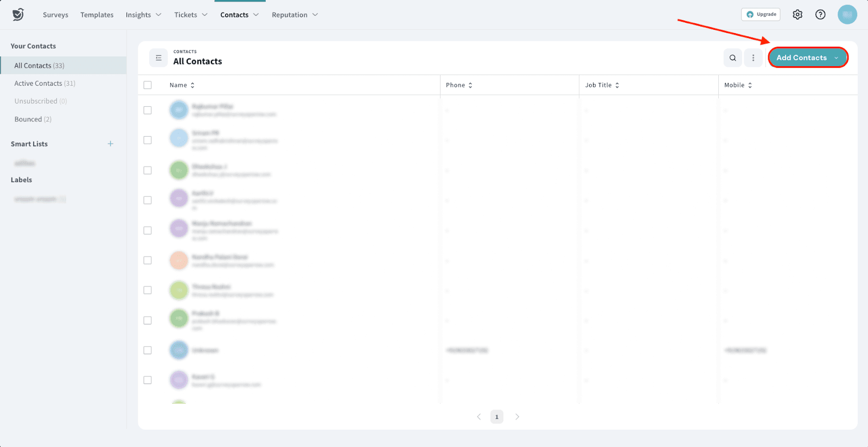This screenshot has height=447, width=868.
Task: Open the settings gear icon
Action: point(797,15)
